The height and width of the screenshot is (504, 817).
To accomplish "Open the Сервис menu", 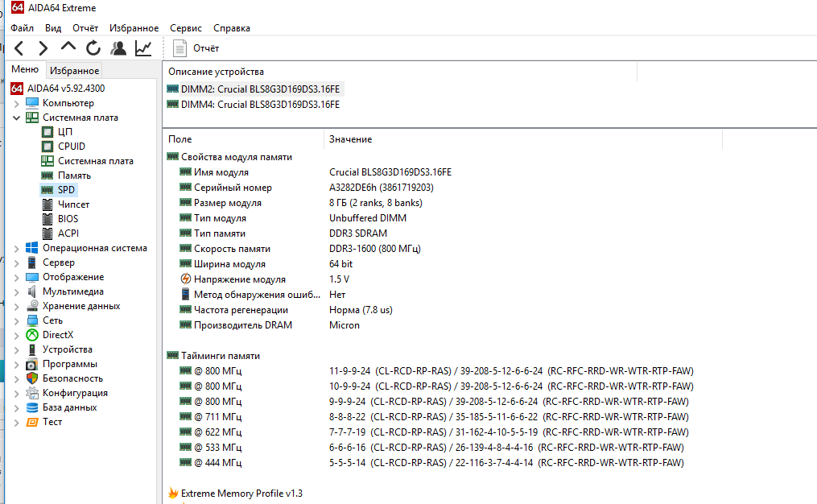I will point(185,28).
